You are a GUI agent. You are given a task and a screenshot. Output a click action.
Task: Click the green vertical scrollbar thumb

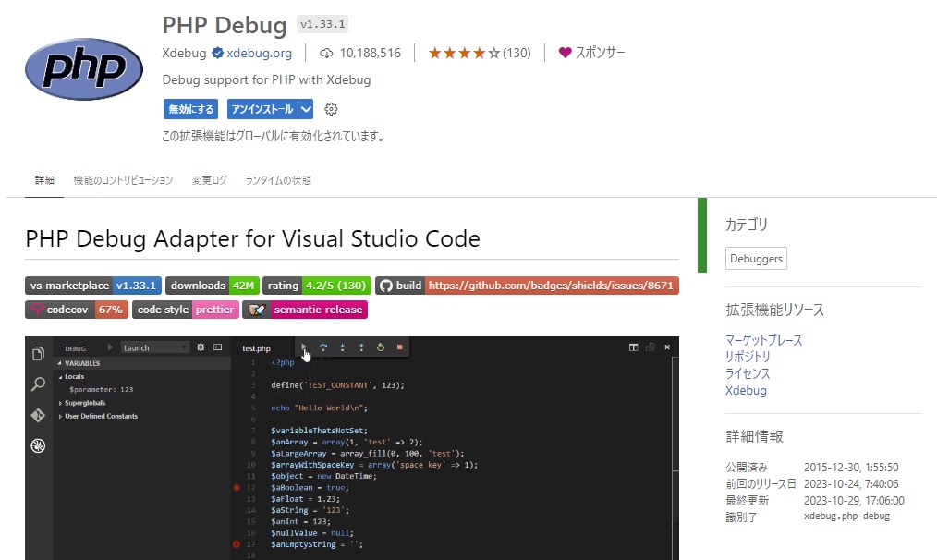coord(702,235)
